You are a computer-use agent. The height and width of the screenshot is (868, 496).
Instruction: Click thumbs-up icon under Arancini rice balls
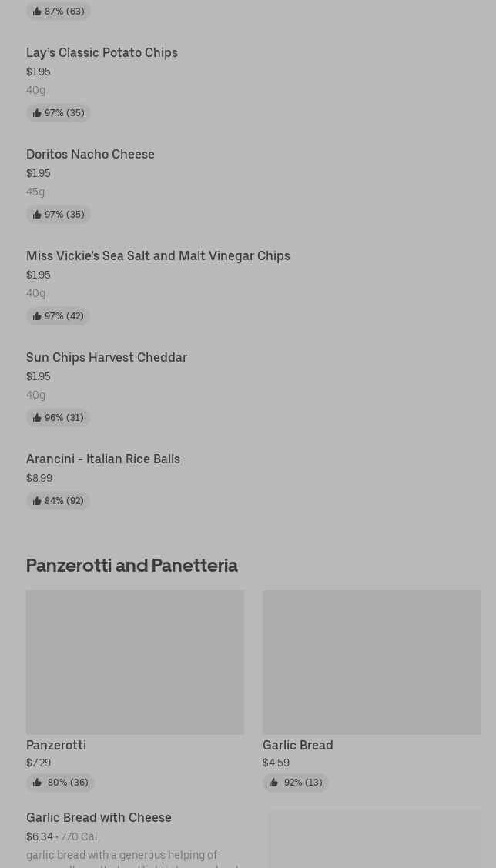click(37, 501)
